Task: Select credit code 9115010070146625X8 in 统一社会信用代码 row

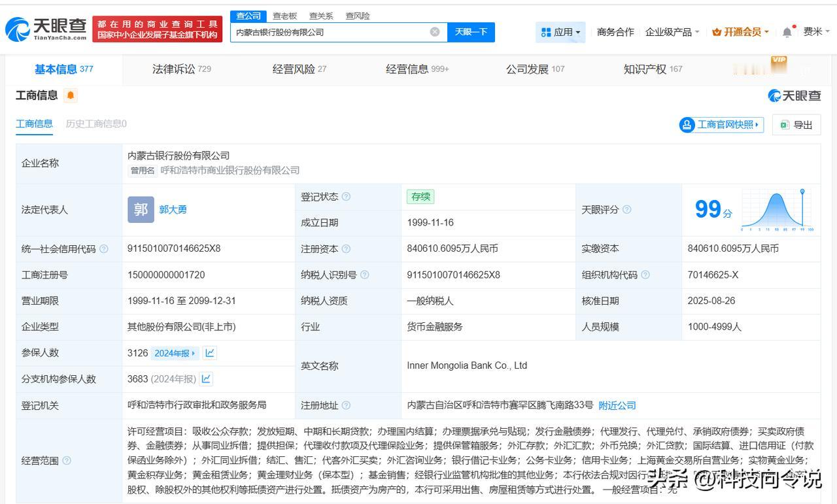Action: click(x=174, y=248)
